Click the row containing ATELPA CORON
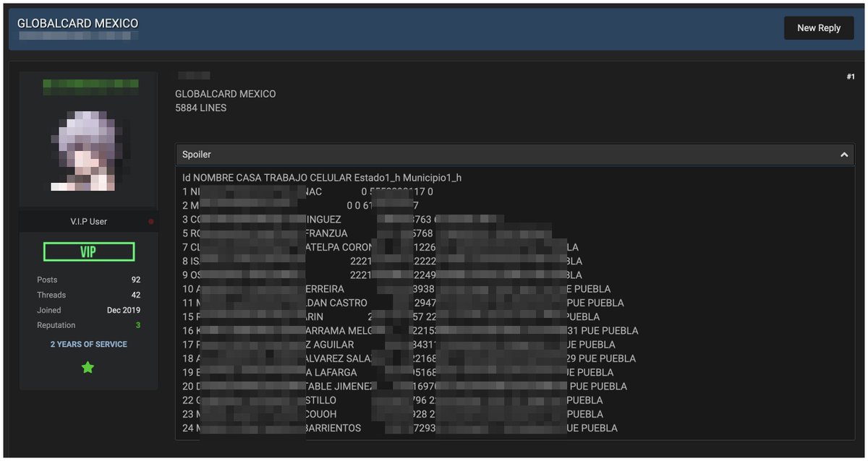868x461 pixels. click(382, 247)
